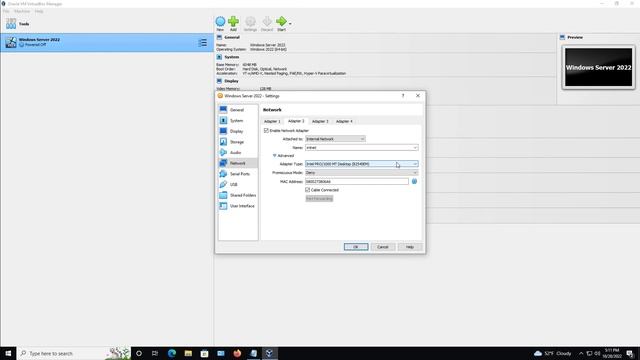Open the Windows Server 2022 VM list menu icon

[x=202, y=42]
